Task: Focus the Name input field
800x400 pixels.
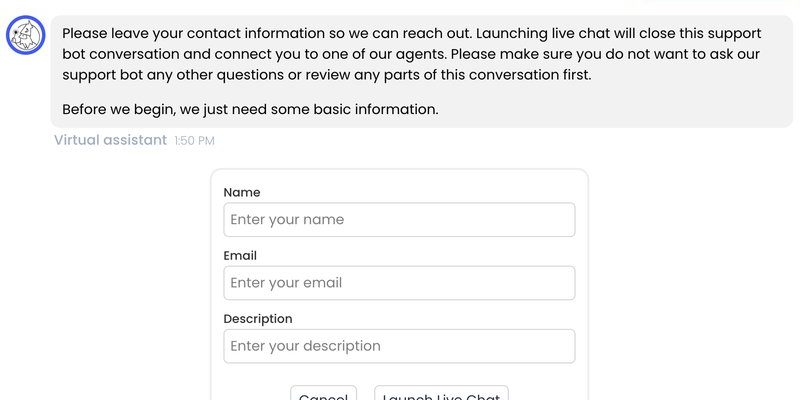Action: 399,220
